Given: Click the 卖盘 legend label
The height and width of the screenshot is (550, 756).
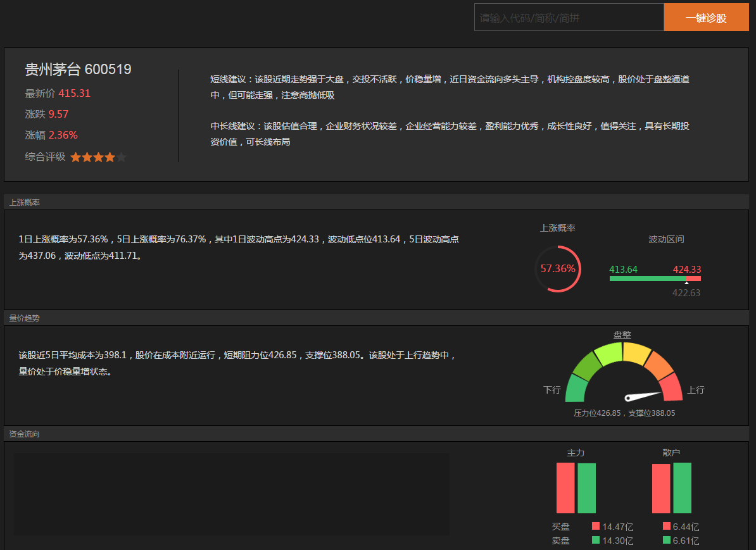Looking at the screenshot, I should (561, 541).
